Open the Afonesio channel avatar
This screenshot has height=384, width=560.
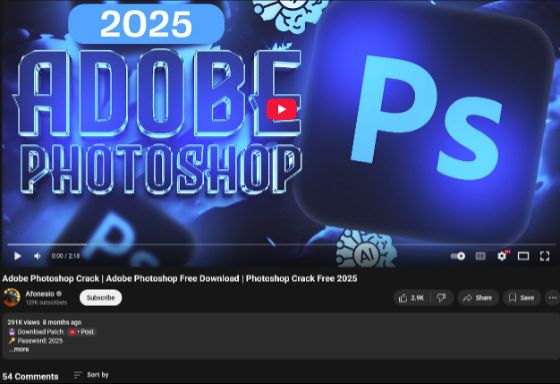click(11, 297)
